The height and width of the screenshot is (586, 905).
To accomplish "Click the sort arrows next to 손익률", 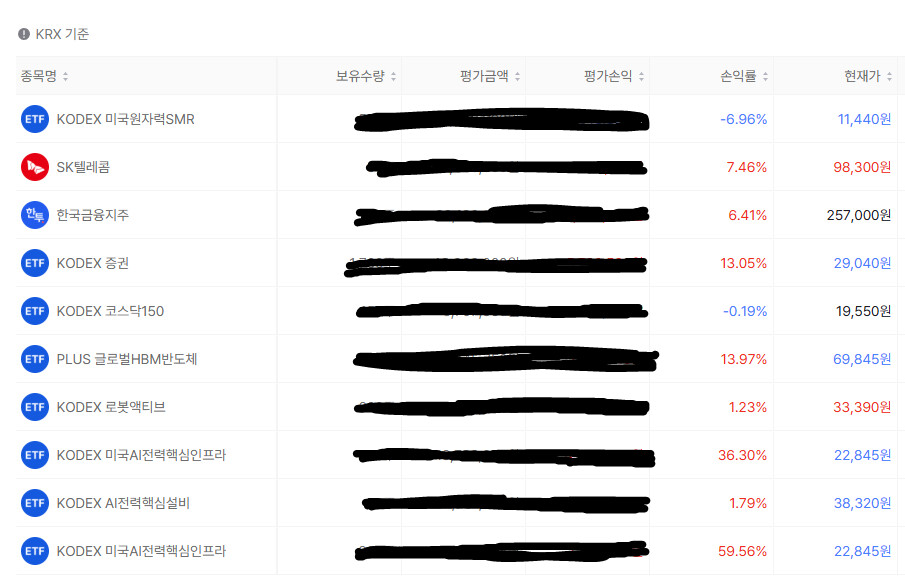I will (x=765, y=76).
